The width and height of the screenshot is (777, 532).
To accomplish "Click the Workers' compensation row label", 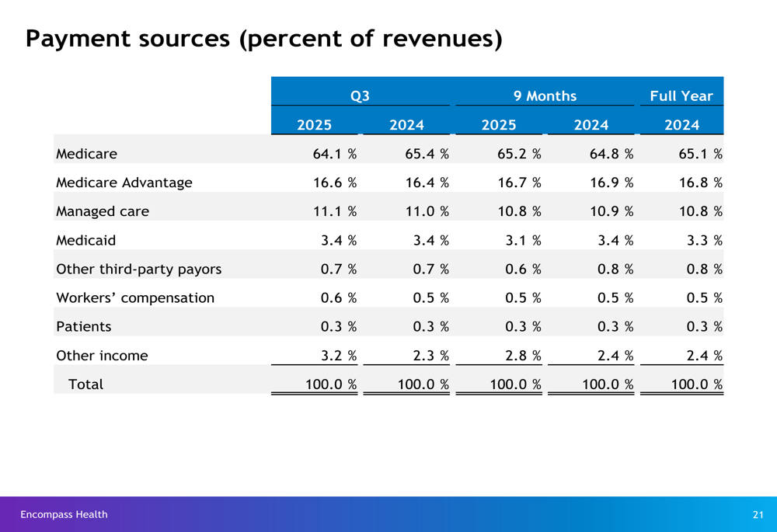I will pyautogui.click(x=135, y=298).
